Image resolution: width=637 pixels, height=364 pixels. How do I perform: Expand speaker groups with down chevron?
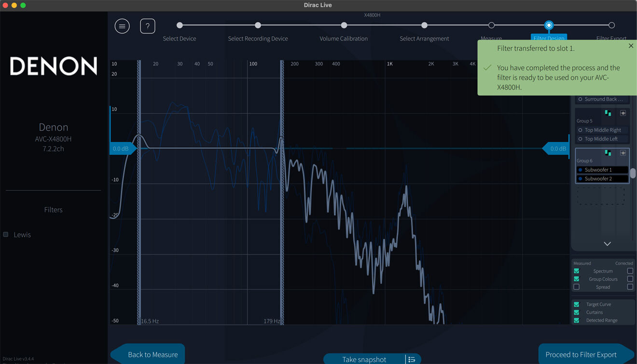(x=607, y=244)
